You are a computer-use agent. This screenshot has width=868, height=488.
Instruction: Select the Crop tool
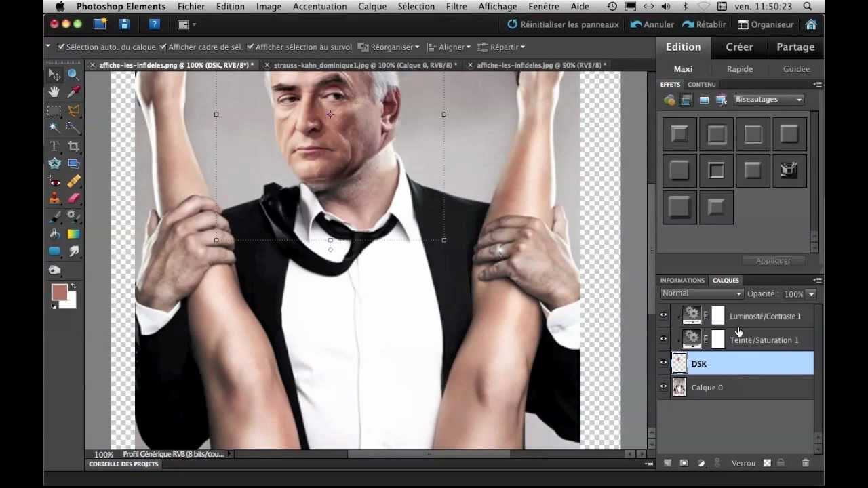tap(73, 146)
